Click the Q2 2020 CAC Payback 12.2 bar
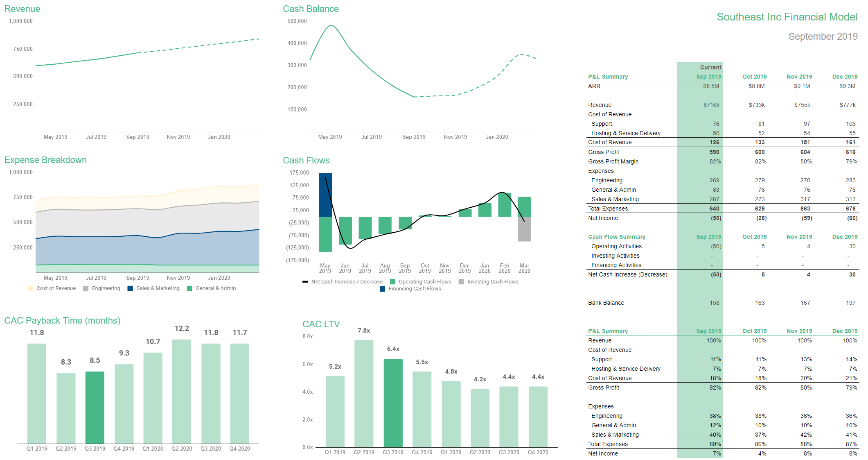The image size is (868, 460). pos(182,391)
